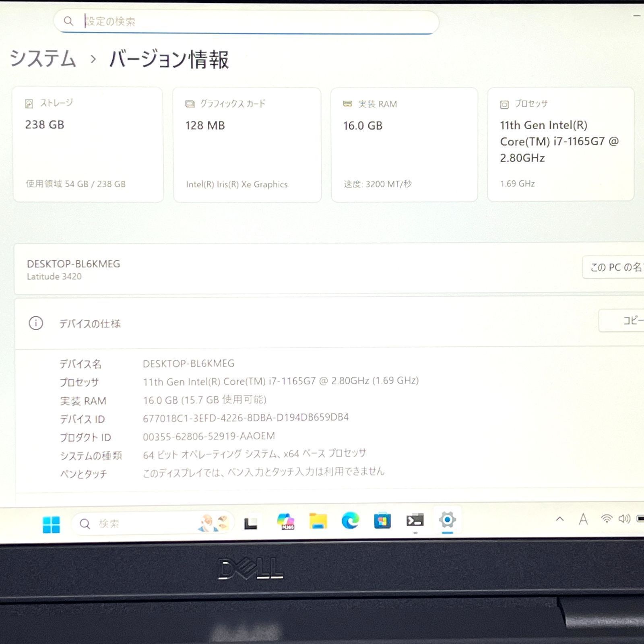Open the Windows Start menu
644x644 pixels.
(x=51, y=524)
